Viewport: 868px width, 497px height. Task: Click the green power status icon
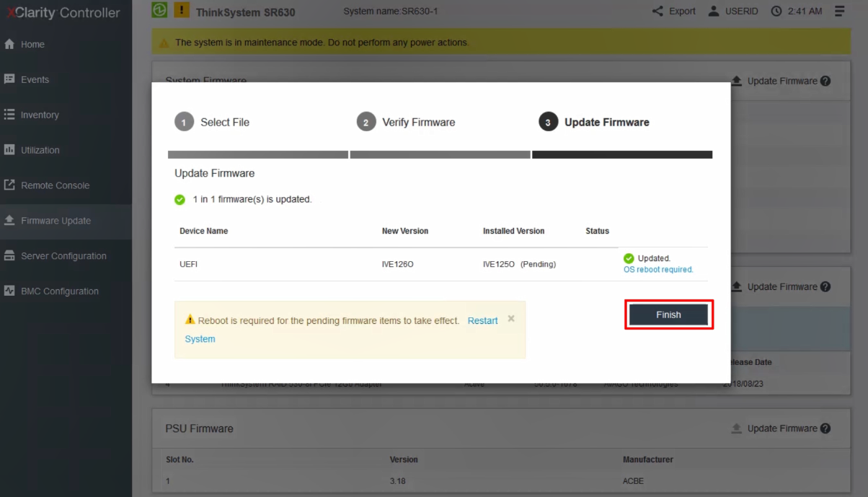coord(159,11)
